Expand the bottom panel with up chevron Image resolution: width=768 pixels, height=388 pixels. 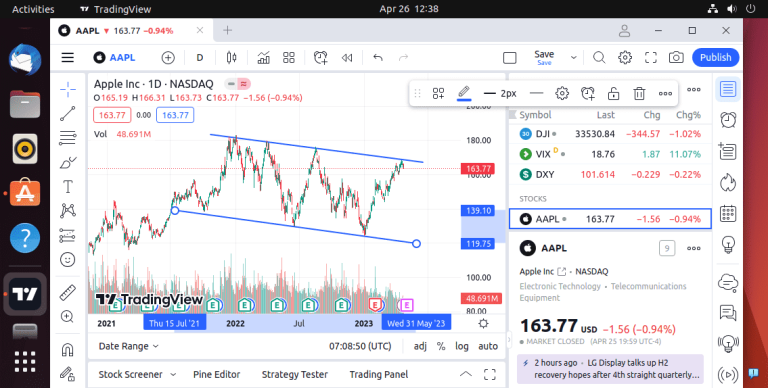(x=466, y=375)
